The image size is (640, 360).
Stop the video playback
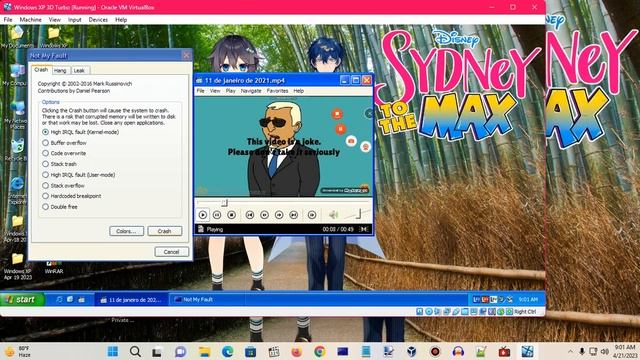click(231, 215)
